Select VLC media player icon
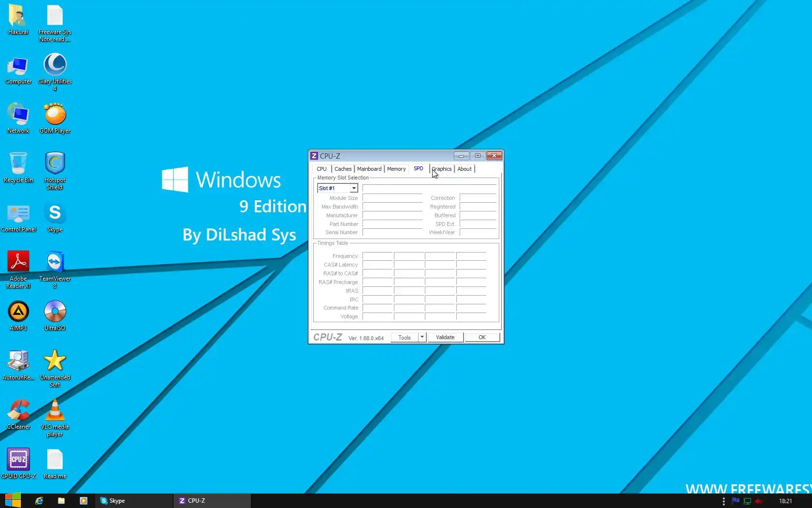Viewport: 812px width, 508px height. click(55, 418)
